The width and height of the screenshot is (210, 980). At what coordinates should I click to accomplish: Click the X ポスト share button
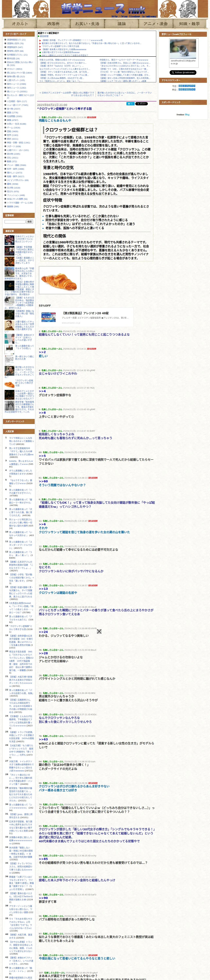click(141, 104)
